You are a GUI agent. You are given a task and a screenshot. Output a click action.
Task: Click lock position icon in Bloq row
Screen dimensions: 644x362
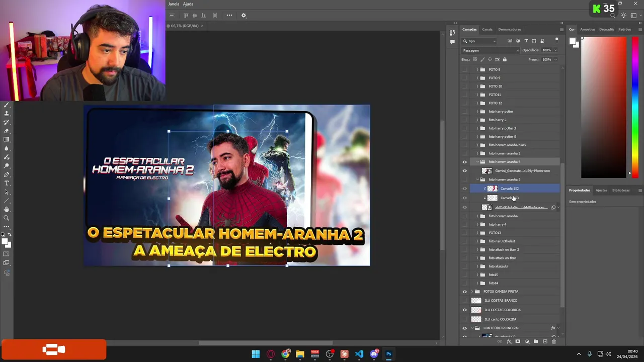click(x=490, y=59)
